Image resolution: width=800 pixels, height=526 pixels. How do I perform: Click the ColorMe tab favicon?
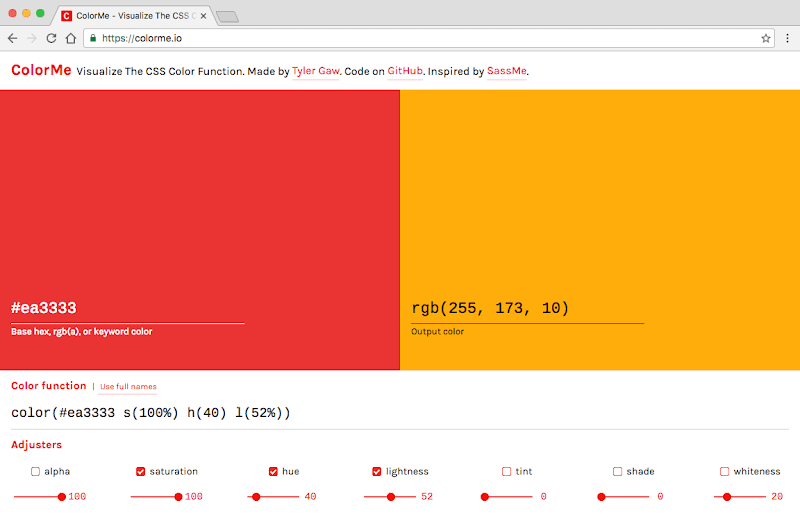point(66,16)
